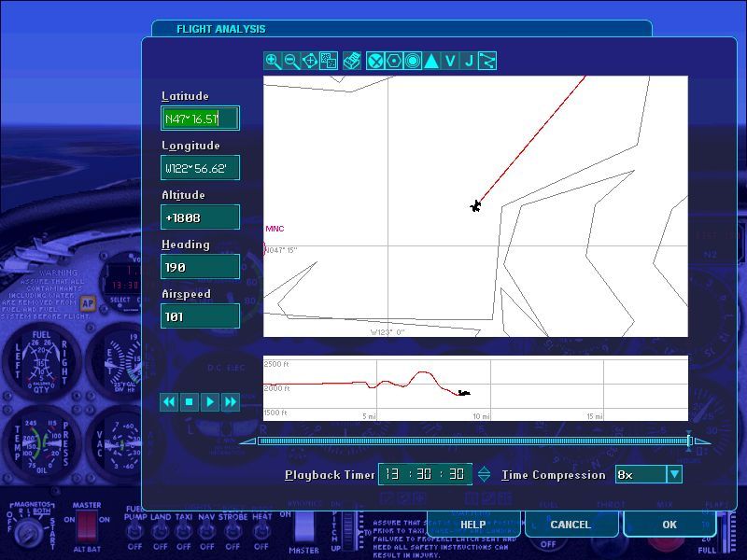This screenshot has height=560, width=747.
Task: Toggle the flight path track icon
Action: [487, 61]
